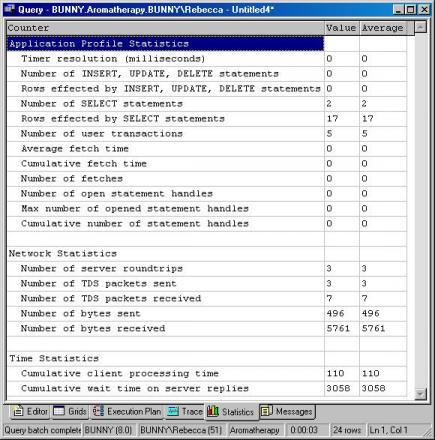Click the Trace tab icon
The width and height of the screenshot is (435, 440).
click(x=173, y=411)
